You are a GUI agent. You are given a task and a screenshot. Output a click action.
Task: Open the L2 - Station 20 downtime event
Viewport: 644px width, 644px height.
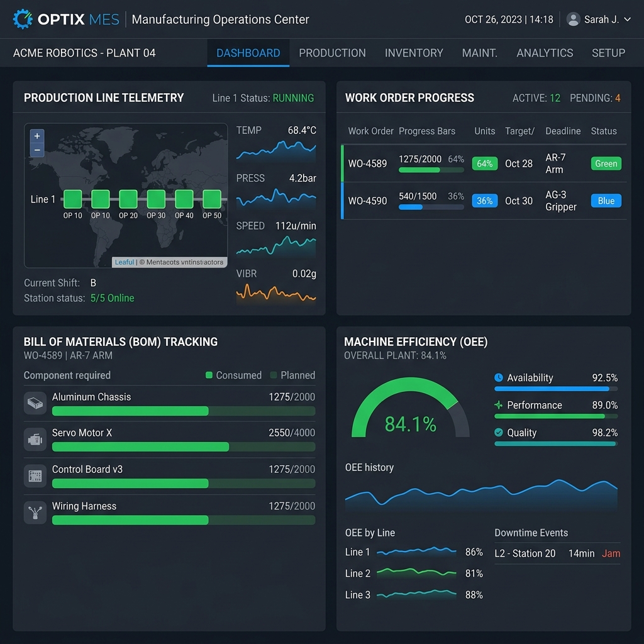coord(557,553)
